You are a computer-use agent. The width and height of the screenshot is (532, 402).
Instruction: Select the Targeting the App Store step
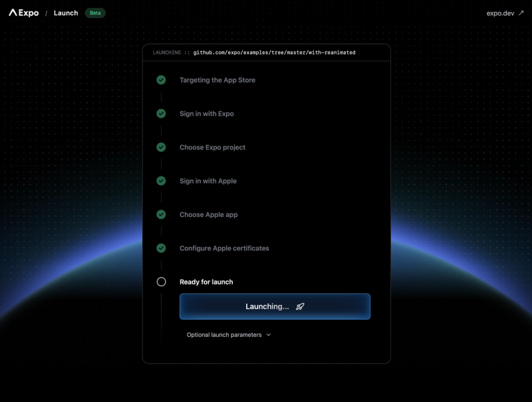point(217,80)
